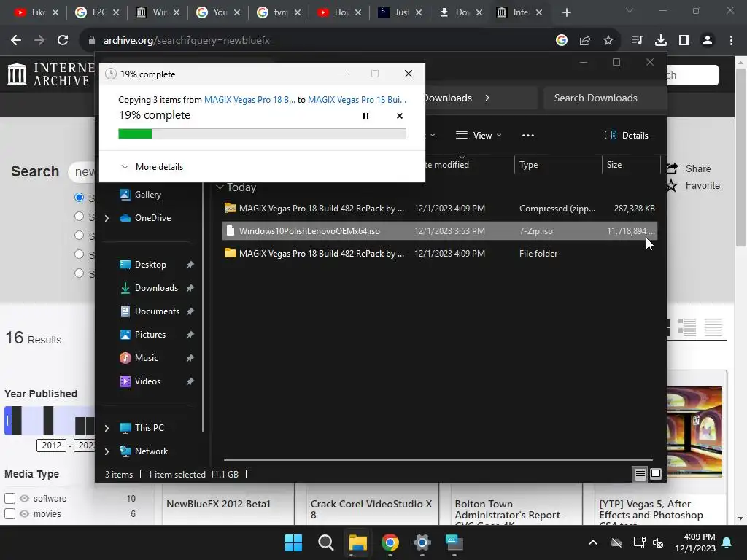The image size is (747, 560).
Task: Open the See more (three dots) menu
Action: point(528,135)
